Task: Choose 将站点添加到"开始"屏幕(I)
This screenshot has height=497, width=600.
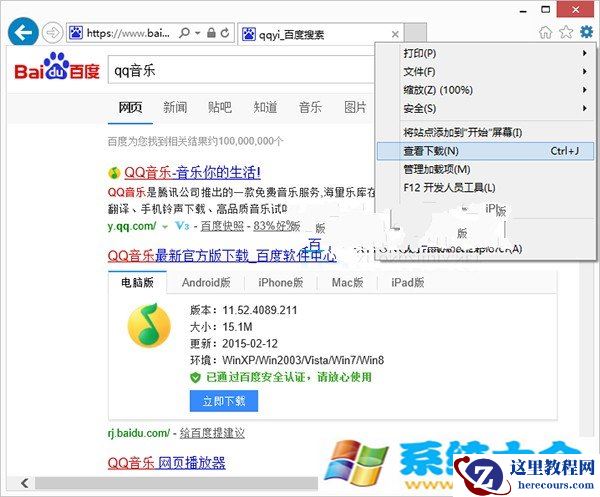Action: tap(486, 132)
